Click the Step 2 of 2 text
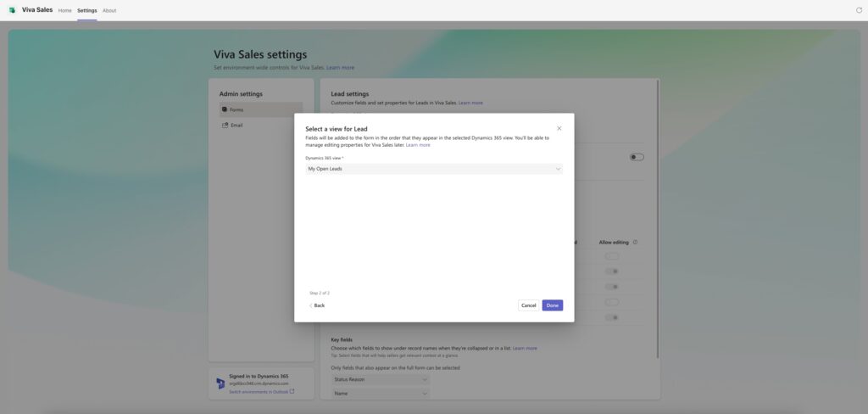The width and height of the screenshot is (868, 414). point(320,293)
